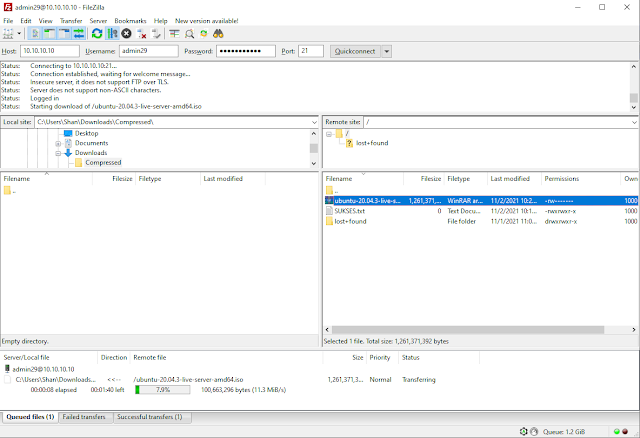This screenshot has height=438, width=640.
Task: Open the Bookmarks menu
Action: pos(130,21)
